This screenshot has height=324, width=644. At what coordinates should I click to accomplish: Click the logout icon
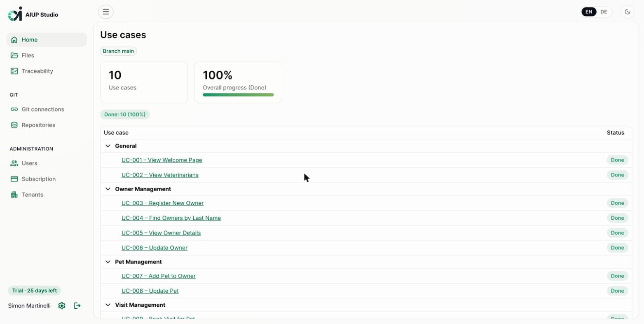77,305
